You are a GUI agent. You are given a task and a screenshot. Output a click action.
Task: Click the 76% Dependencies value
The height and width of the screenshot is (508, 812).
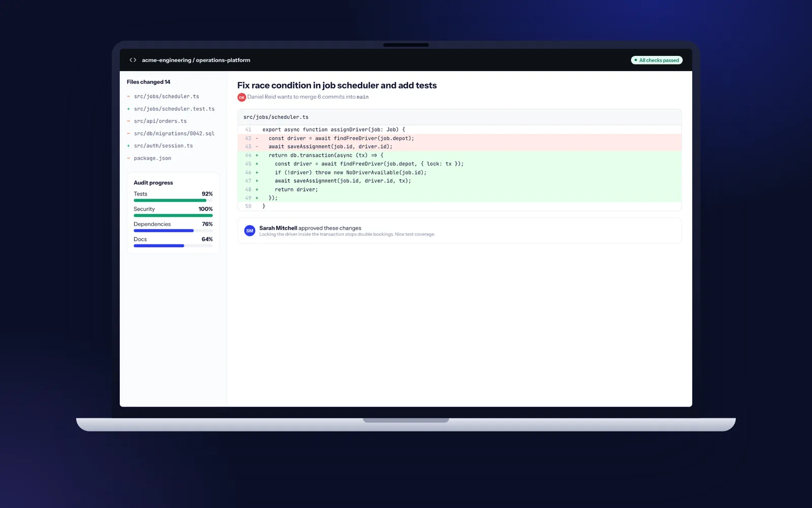pyautogui.click(x=207, y=224)
